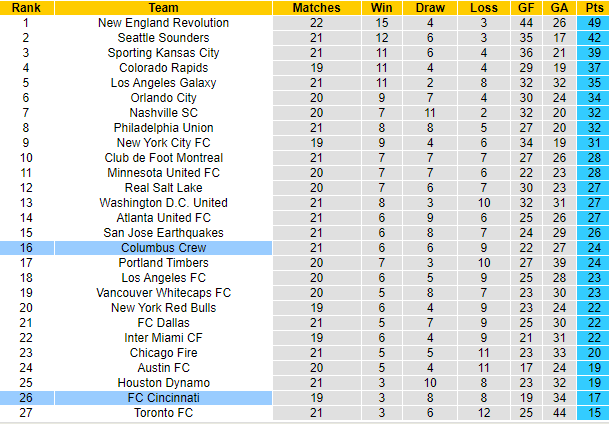Click the Team column header
Viewport: 609px width, 424px height.
pos(163,8)
